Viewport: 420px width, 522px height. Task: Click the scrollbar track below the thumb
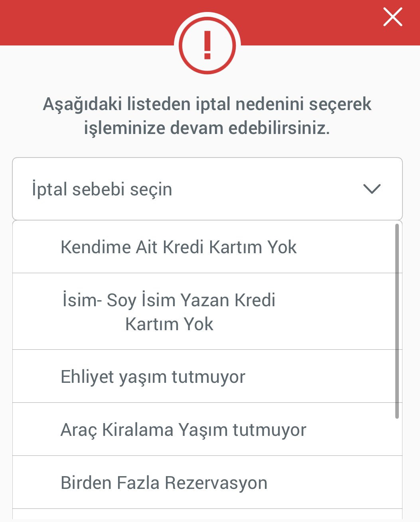coord(397,467)
